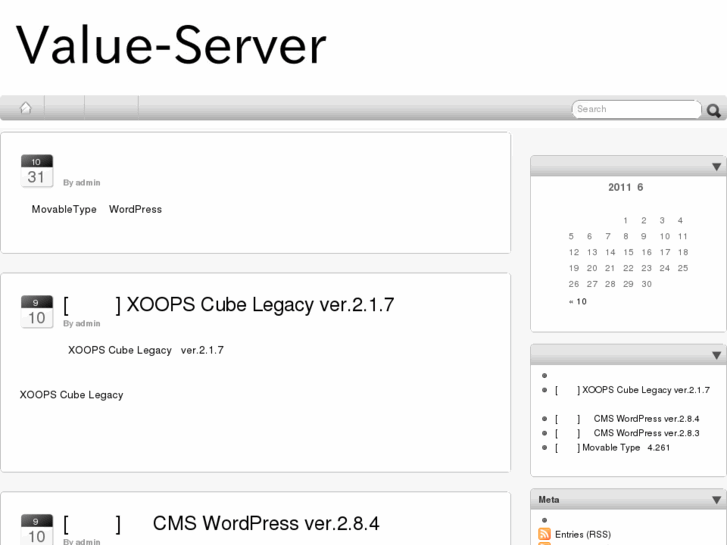Collapse the Meta widget arrow
Viewport: 727px width, 545px height.
pos(716,500)
